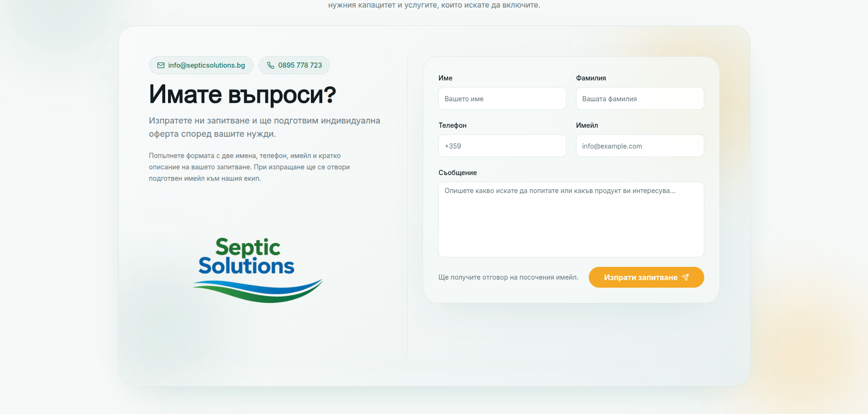Screen dimensions: 868x414
Task: Click the info@example.com email input field
Action: (x=640, y=146)
